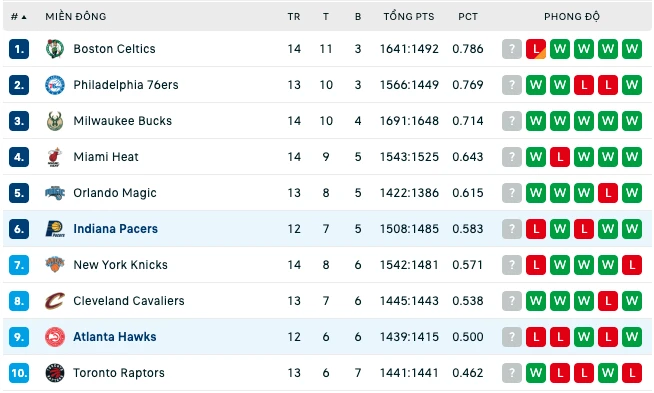Click the Toronto Raptors logo
The height and width of the screenshot is (393, 654).
tap(55, 373)
